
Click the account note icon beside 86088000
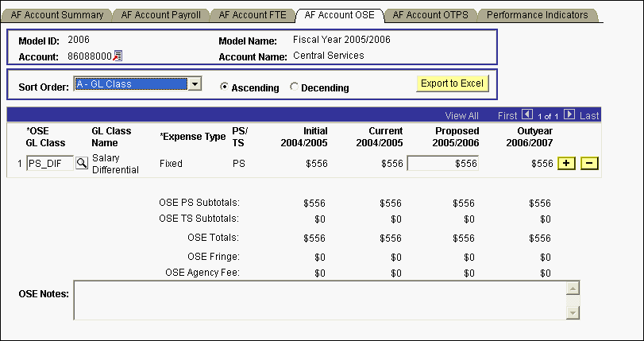118,56
